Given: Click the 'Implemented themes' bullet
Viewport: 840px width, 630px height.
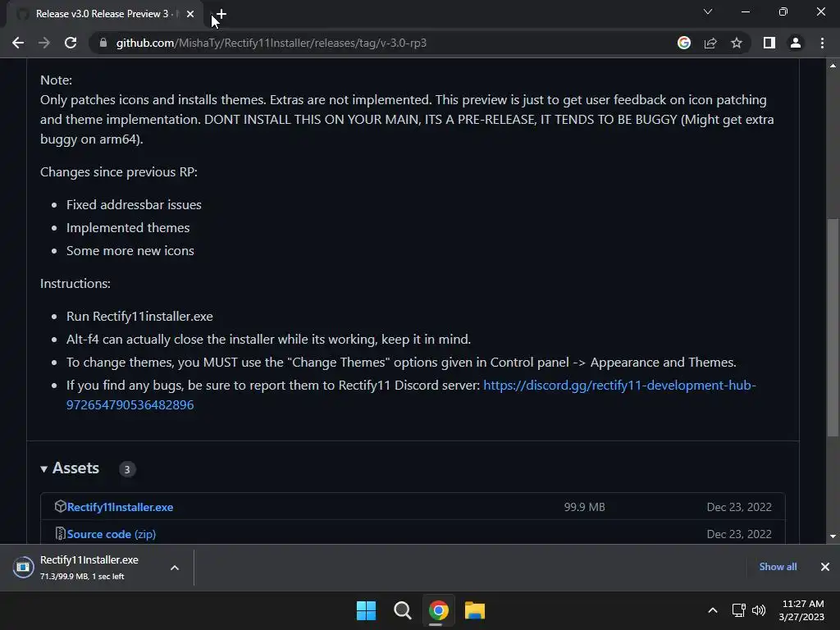Looking at the screenshot, I should click(128, 228).
